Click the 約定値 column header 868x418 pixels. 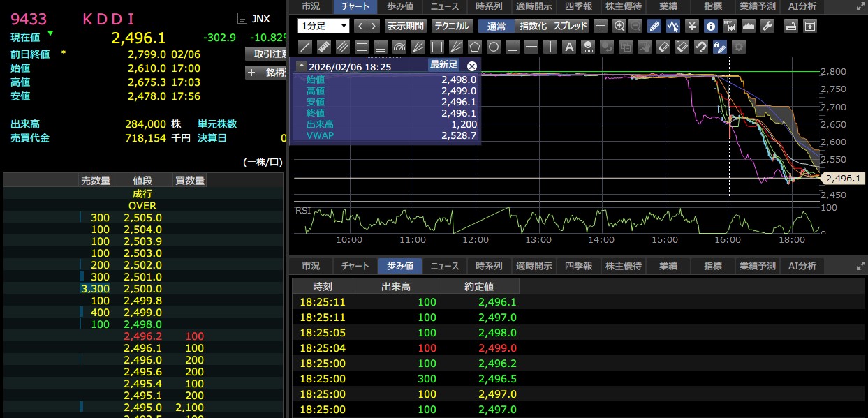(479, 287)
